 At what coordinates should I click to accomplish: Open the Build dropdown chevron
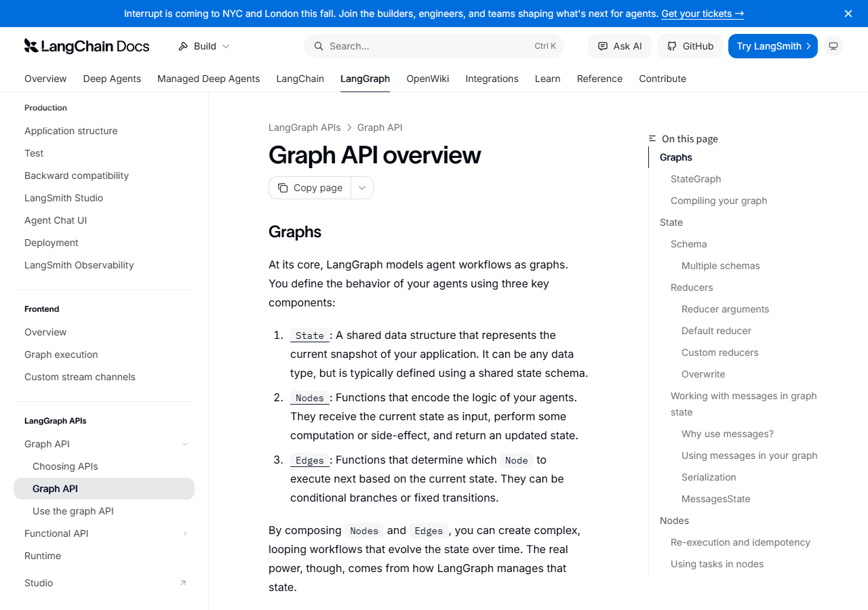(x=226, y=46)
